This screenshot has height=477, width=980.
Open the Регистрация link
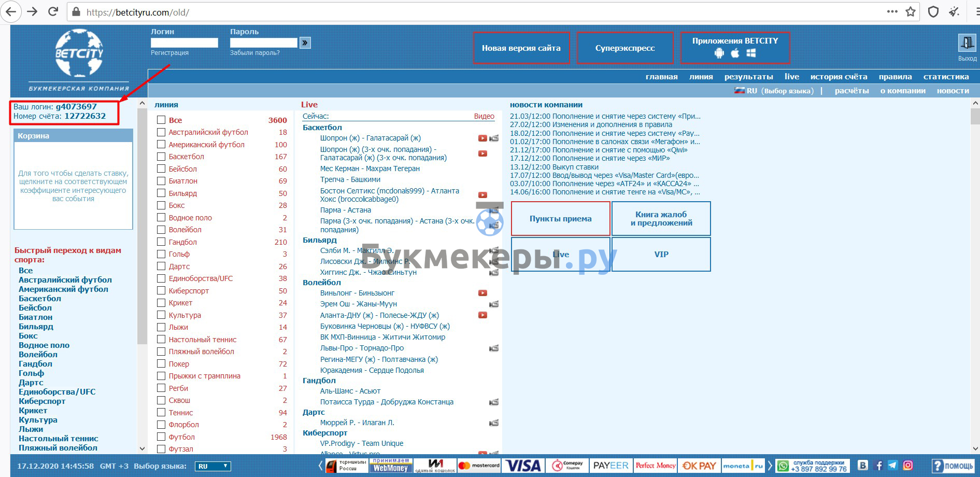(x=169, y=53)
